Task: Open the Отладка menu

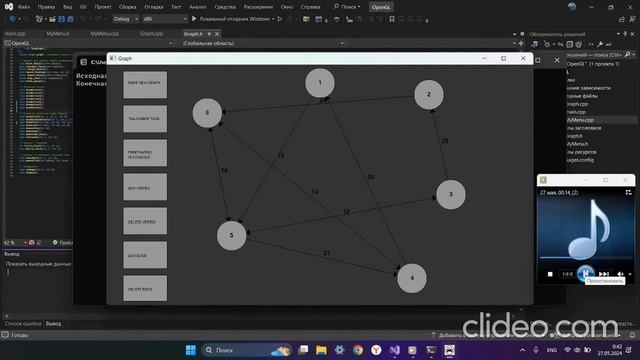Action: point(154,7)
